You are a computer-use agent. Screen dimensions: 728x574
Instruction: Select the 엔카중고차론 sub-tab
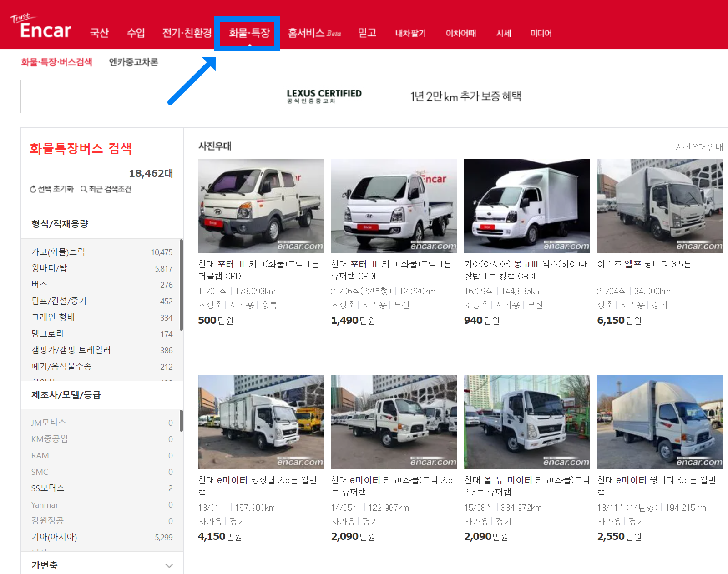point(133,62)
